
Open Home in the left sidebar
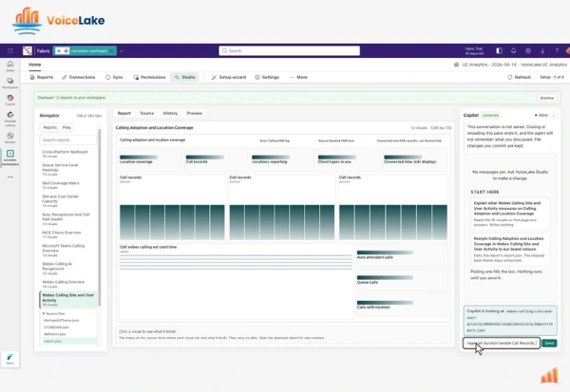coord(10,65)
